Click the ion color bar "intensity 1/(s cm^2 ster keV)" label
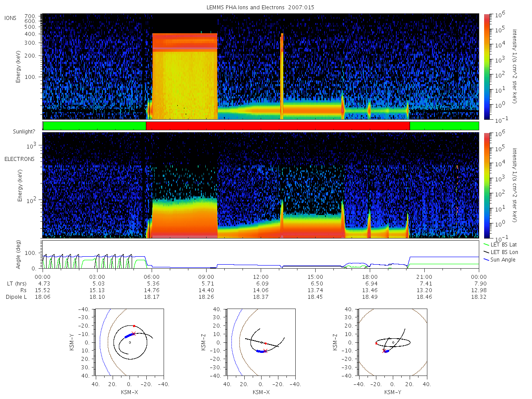This screenshot has width=532, height=399. click(x=515, y=66)
